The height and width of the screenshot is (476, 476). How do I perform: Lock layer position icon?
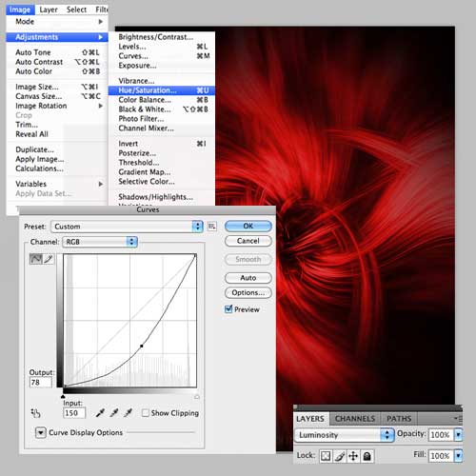click(353, 456)
